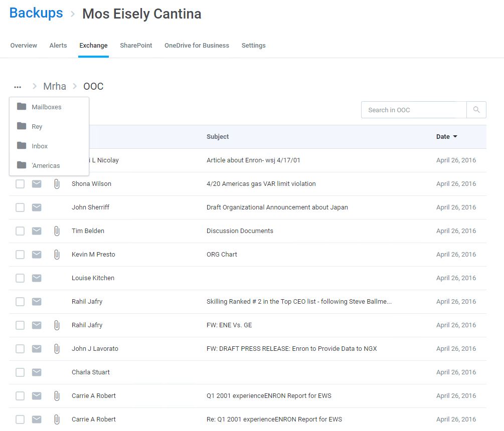Click the envelope icon for John Sherriff's email

(x=37, y=207)
